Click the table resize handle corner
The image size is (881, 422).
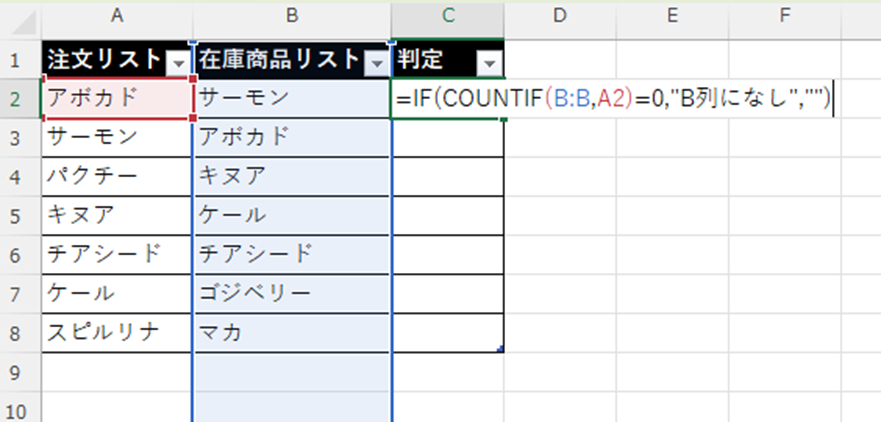(499, 349)
